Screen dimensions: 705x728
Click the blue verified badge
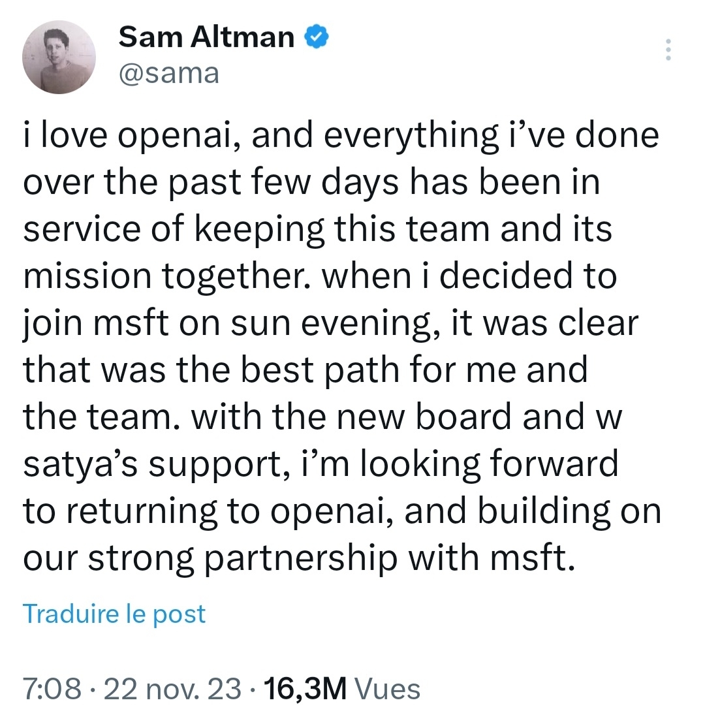pos(317,38)
